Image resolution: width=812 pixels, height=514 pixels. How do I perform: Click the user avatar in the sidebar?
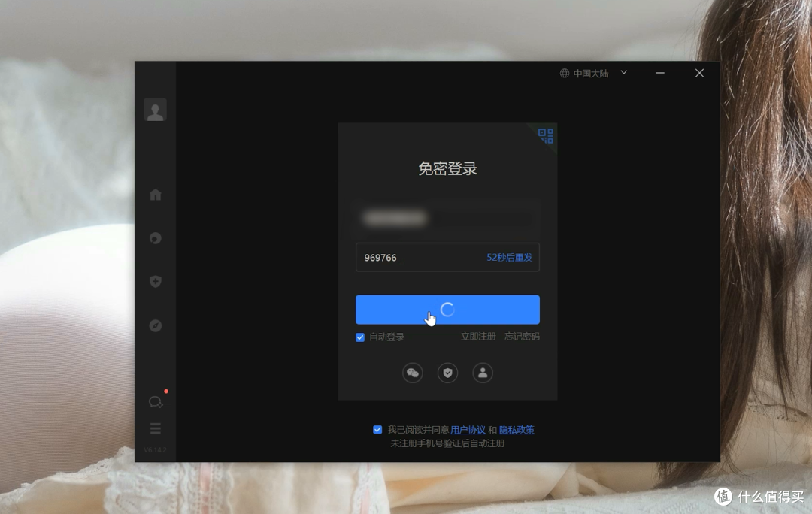(155, 110)
